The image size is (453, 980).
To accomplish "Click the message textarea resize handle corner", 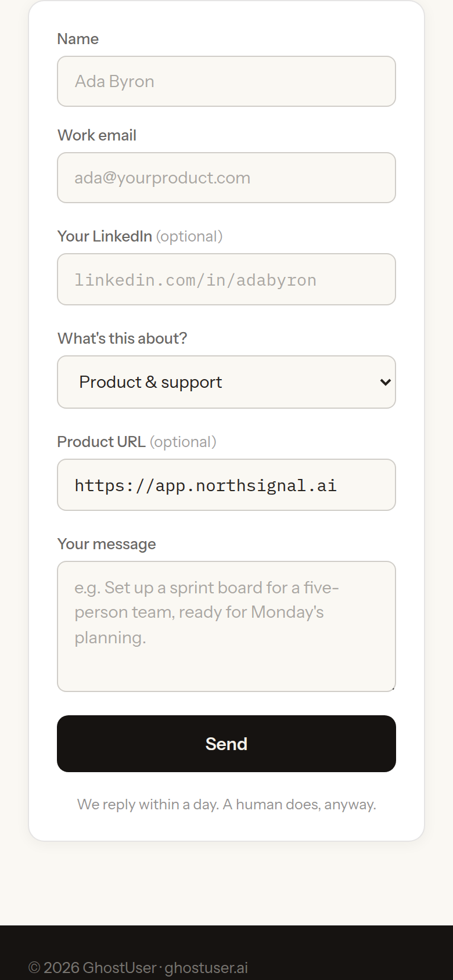I will (393, 689).
